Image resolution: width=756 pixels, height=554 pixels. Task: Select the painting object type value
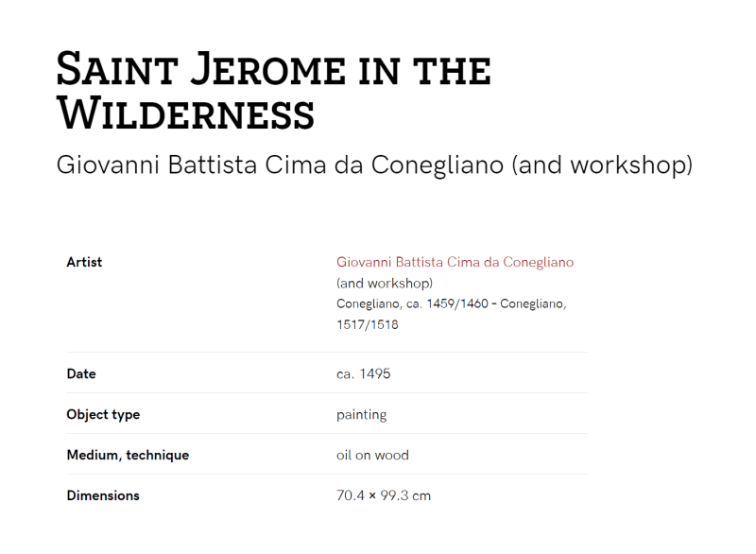coord(362,415)
